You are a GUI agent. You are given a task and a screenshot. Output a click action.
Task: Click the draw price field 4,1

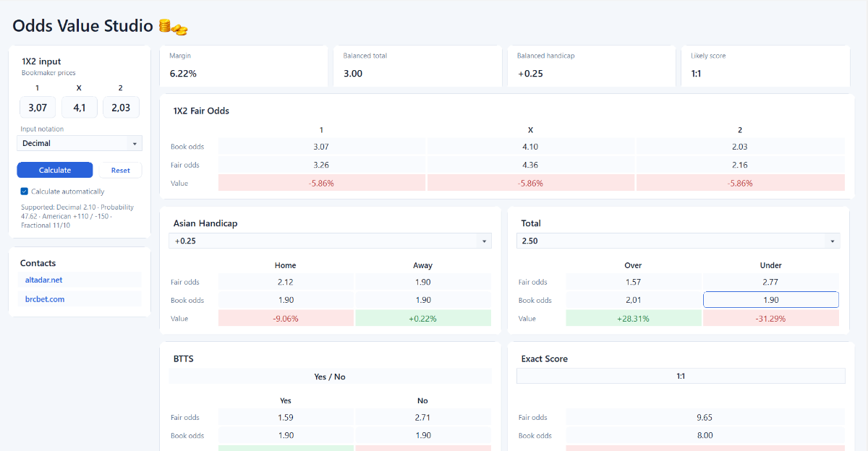79,108
